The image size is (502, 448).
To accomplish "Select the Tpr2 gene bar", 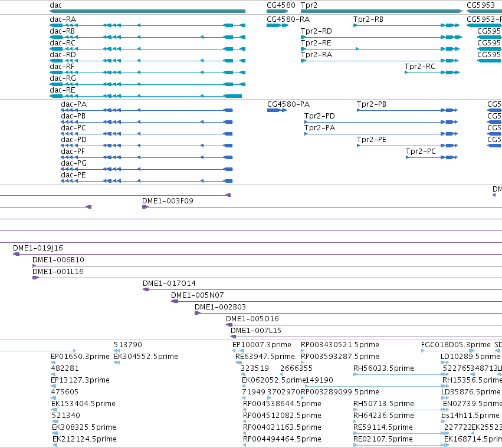I will tap(382, 11).
